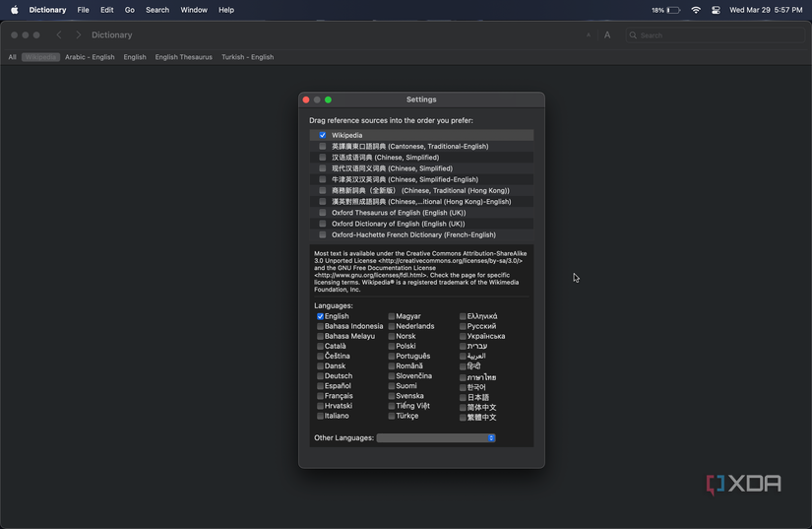
Task: Check Nederlands language
Action: click(392, 326)
